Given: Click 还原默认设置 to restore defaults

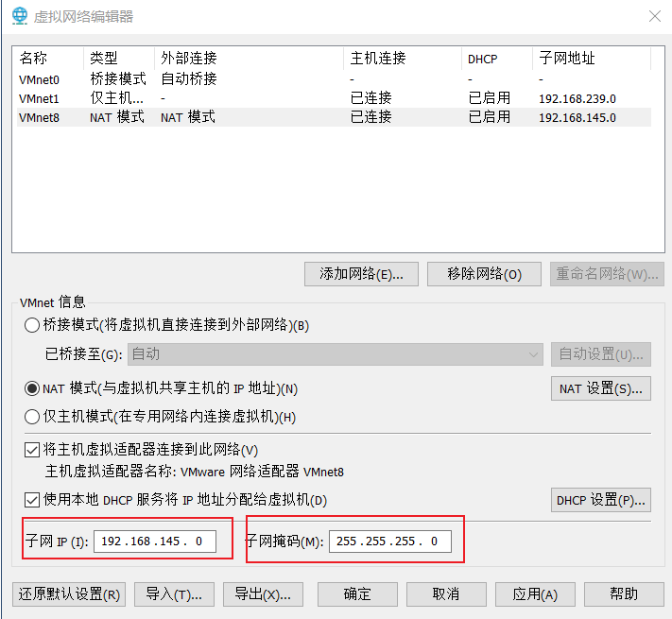Looking at the screenshot, I should (x=69, y=594).
